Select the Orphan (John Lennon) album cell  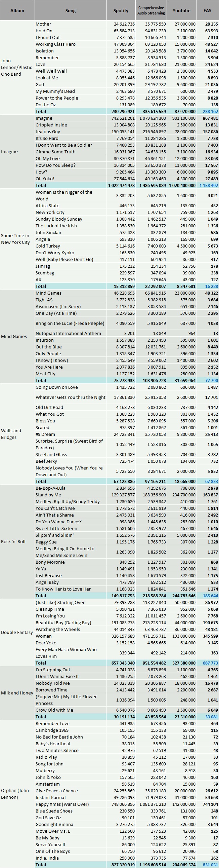point(17,794)
